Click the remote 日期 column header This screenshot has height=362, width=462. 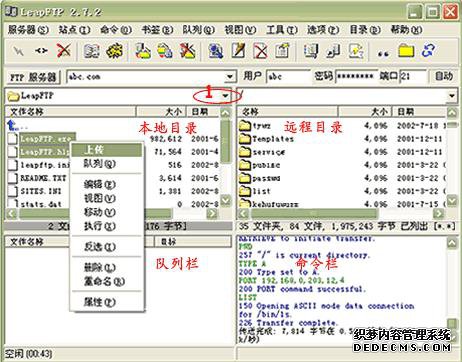(419, 111)
